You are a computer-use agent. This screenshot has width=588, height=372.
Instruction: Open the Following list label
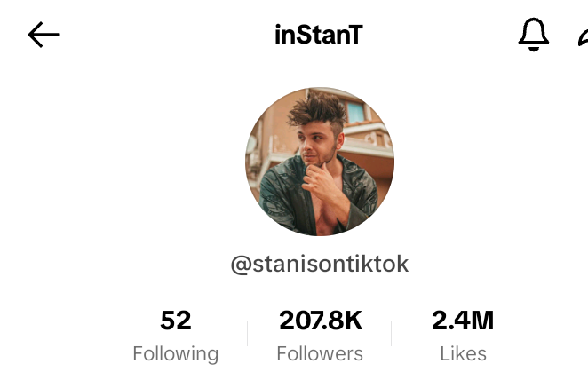pos(176,353)
